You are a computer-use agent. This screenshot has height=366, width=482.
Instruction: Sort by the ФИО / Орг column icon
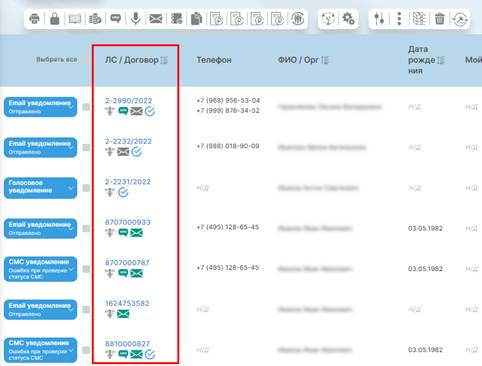[x=325, y=60]
